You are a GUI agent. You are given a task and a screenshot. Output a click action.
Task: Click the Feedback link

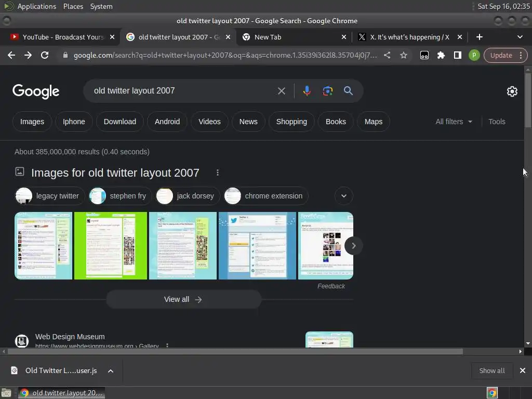coord(331,286)
